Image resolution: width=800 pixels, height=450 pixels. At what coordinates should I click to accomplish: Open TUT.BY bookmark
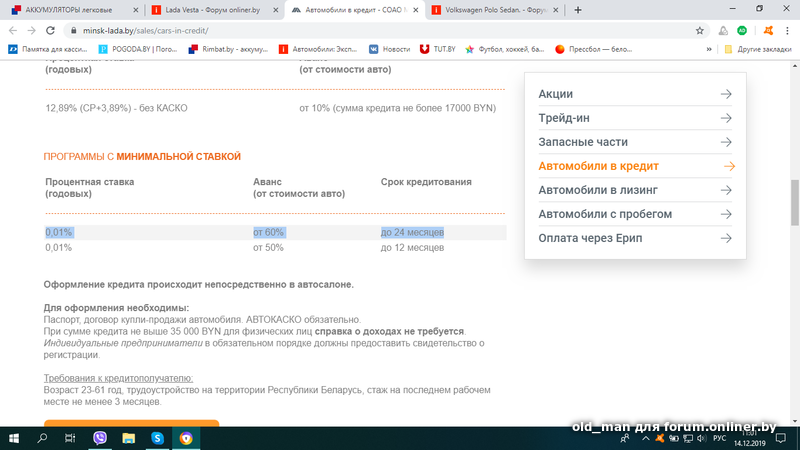pyautogui.click(x=438, y=49)
